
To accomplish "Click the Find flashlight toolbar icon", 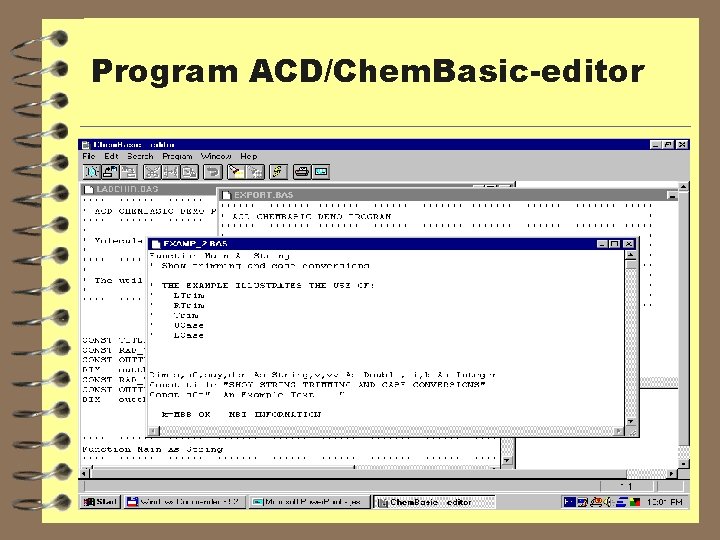I will (x=236, y=172).
